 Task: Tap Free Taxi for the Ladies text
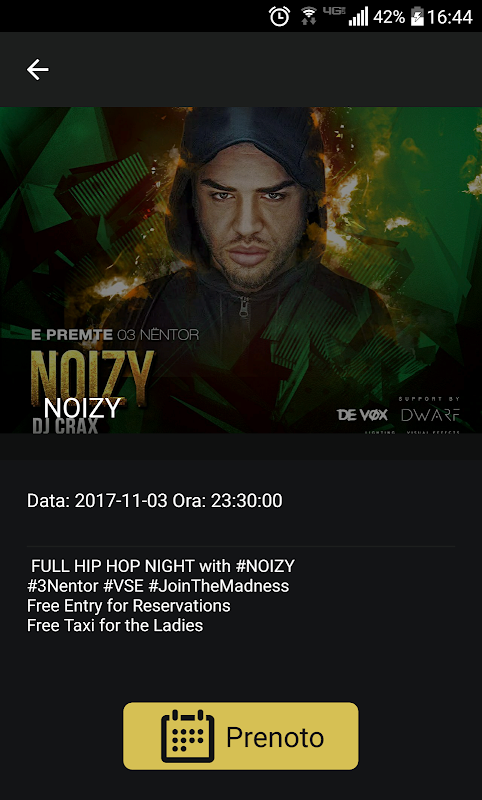coord(115,625)
